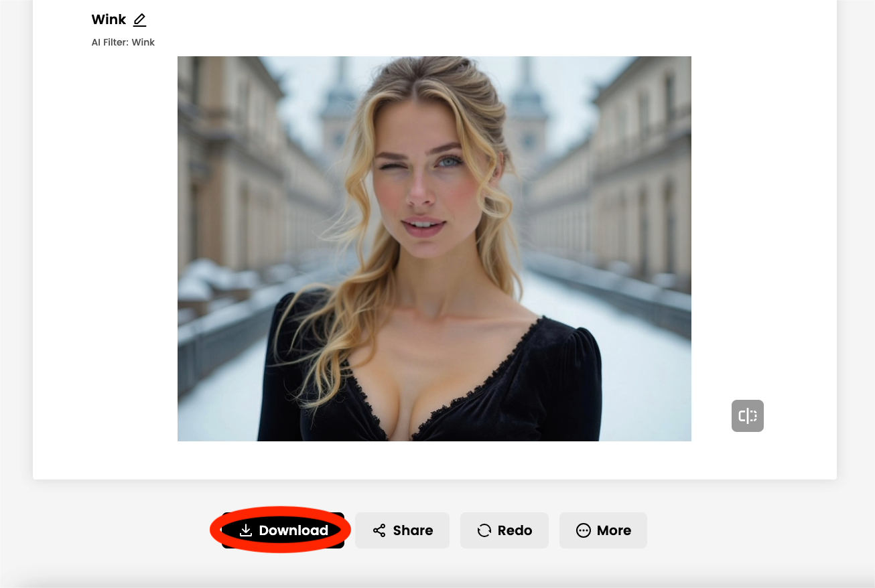The height and width of the screenshot is (588, 875).
Task: Click the More label text
Action: (614, 530)
